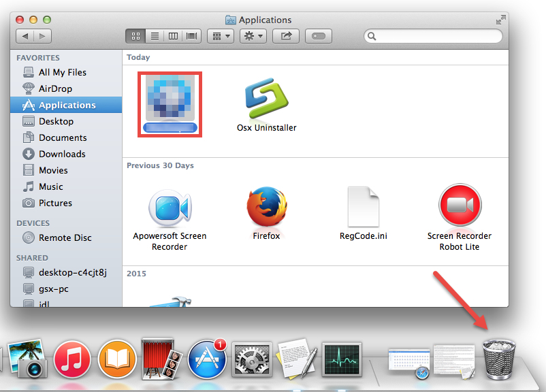Open App Store from the Dock
Image resolution: width=546 pixels, height=392 pixels.
(x=206, y=359)
